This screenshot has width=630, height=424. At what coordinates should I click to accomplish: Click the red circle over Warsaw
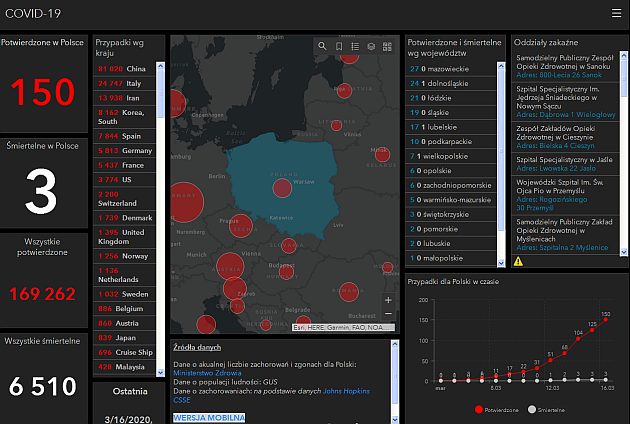[282, 188]
